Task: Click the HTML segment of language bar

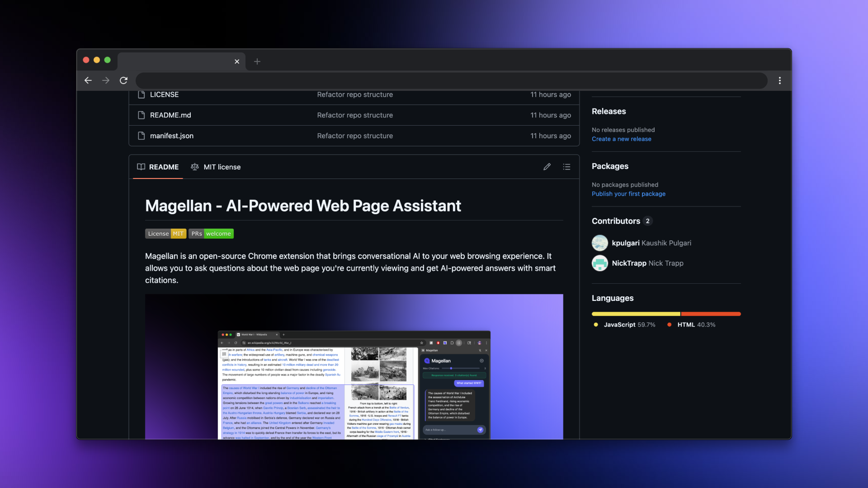Action: pos(711,314)
